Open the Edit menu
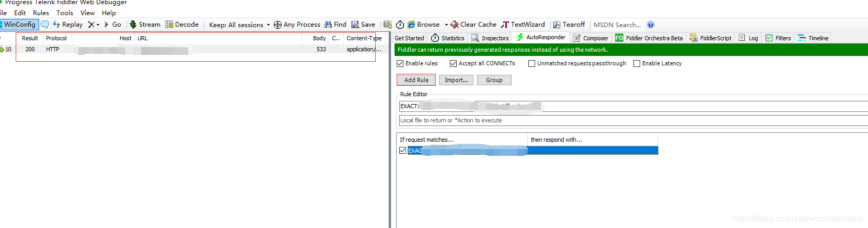The height and width of the screenshot is (228, 868). click(20, 13)
